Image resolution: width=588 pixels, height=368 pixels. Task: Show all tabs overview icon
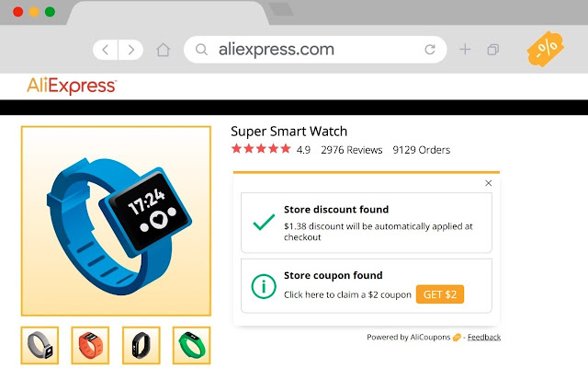pyautogui.click(x=493, y=50)
